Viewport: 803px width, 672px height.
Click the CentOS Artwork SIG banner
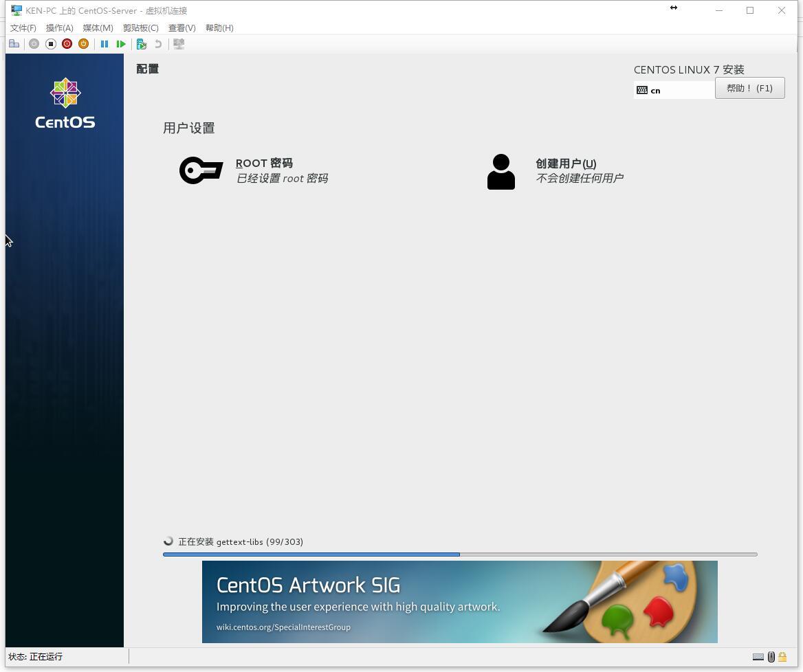[x=460, y=602]
